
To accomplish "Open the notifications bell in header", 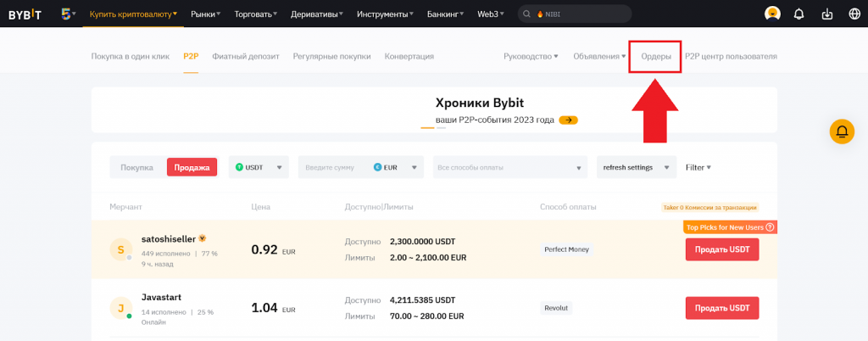I will 798,14.
